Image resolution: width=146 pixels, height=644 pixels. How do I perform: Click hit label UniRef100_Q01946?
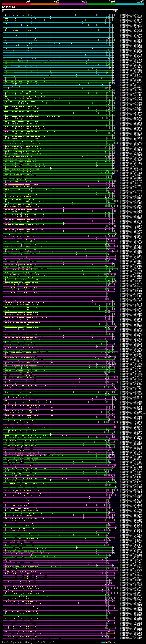(131, 85)
